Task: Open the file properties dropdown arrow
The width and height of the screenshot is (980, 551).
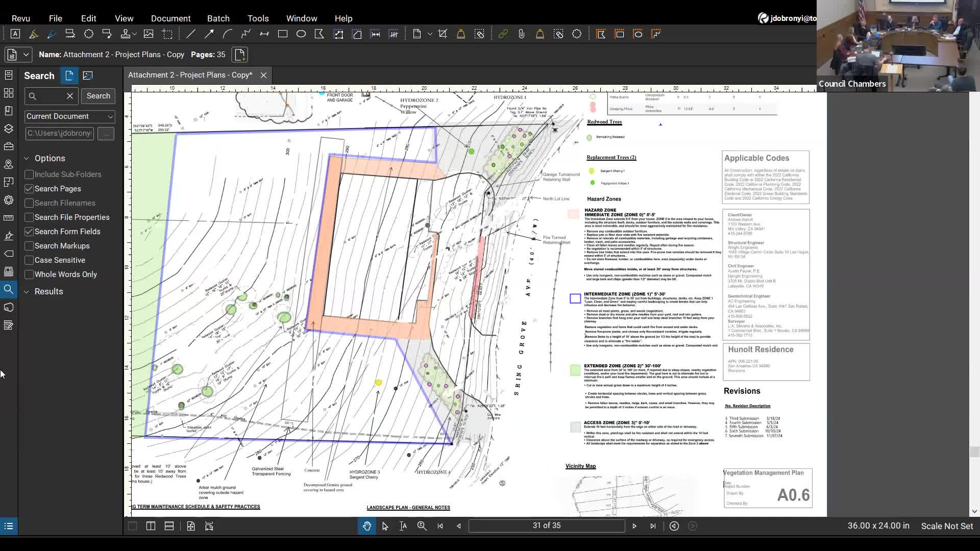Action: point(26,55)
